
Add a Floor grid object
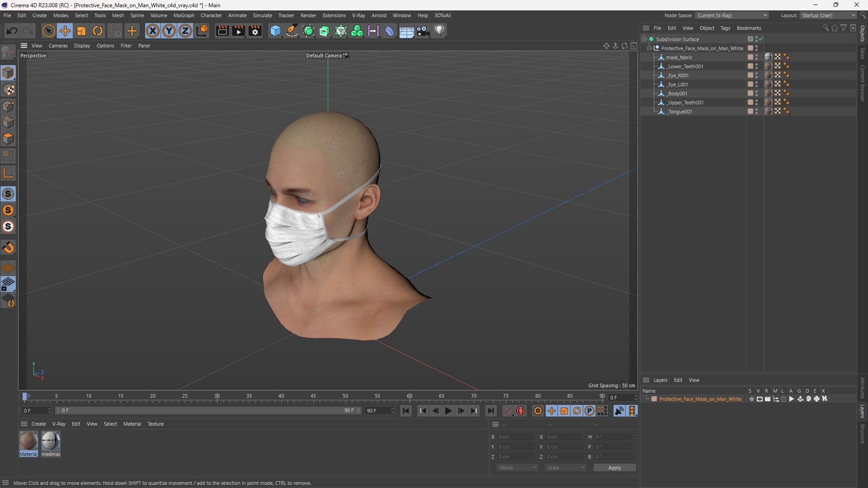406,31
